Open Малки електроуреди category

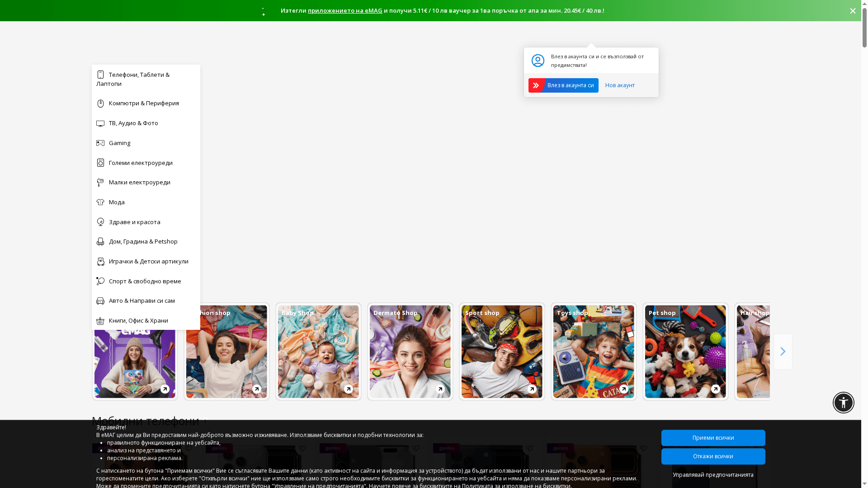[x=146, y=183]
